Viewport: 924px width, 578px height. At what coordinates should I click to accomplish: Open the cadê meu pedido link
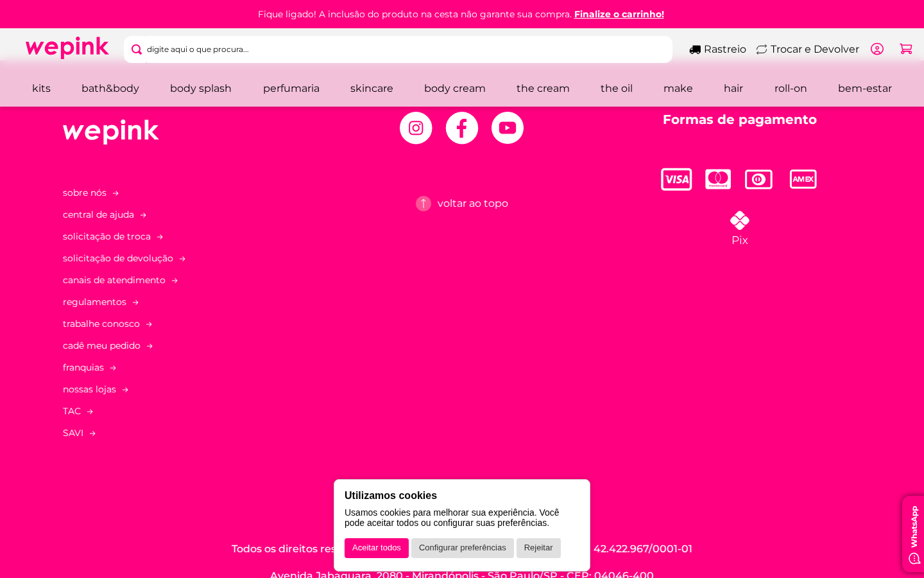click(108, 346)
